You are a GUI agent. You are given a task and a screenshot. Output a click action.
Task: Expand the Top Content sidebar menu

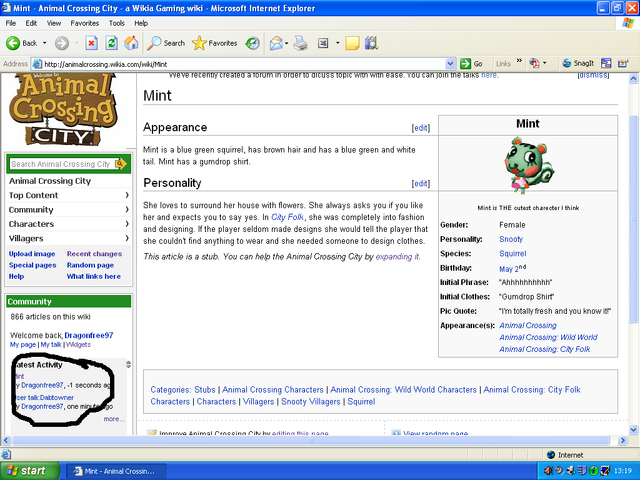69,195
